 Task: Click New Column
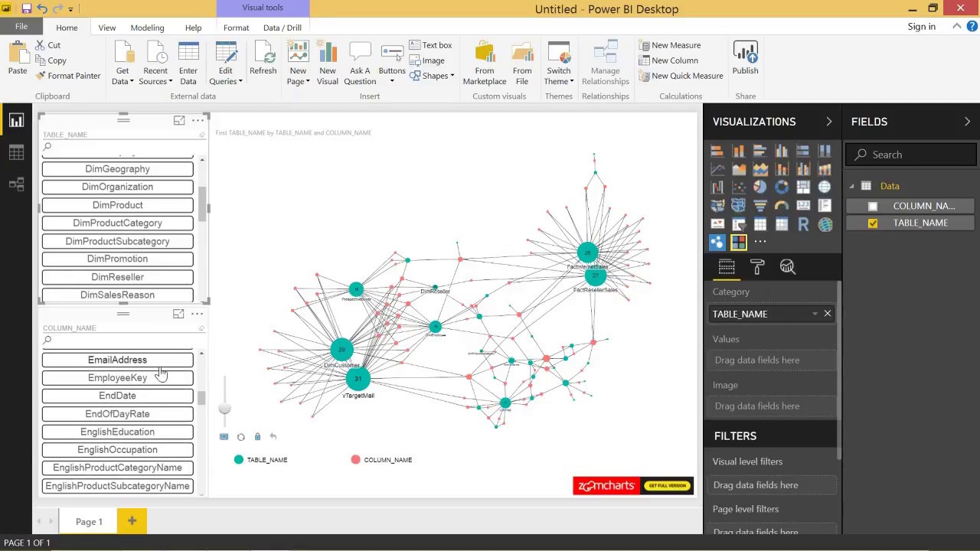(668, 60)
